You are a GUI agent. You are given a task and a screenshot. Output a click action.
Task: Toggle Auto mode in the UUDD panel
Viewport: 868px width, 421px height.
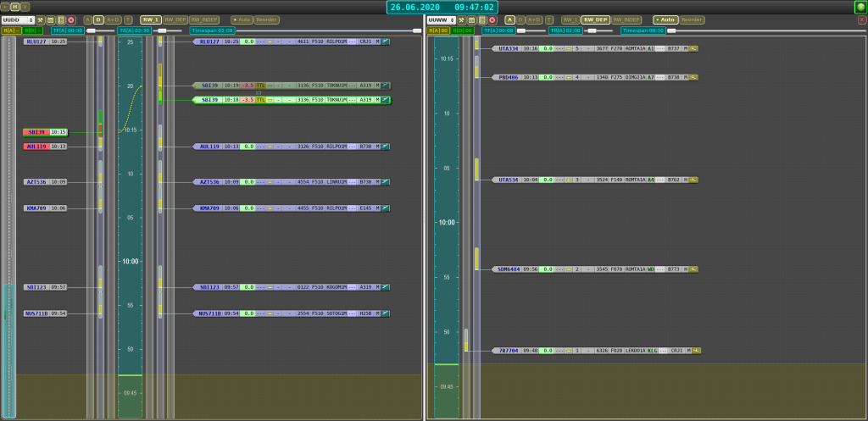pos(242,19)
